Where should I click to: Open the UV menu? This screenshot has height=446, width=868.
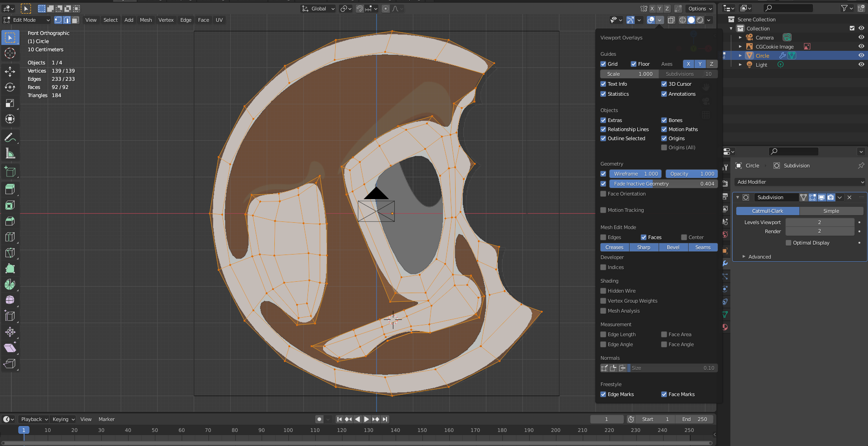pos(219,20)
